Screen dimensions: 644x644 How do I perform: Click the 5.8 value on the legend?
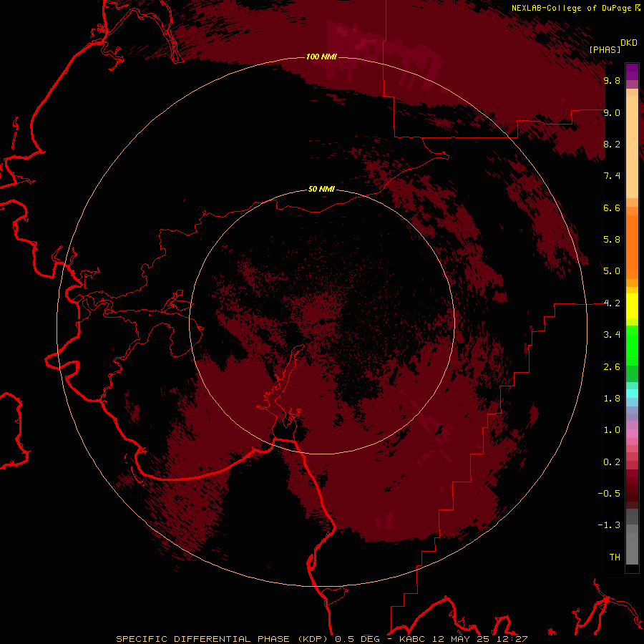(x=612, y=240)
